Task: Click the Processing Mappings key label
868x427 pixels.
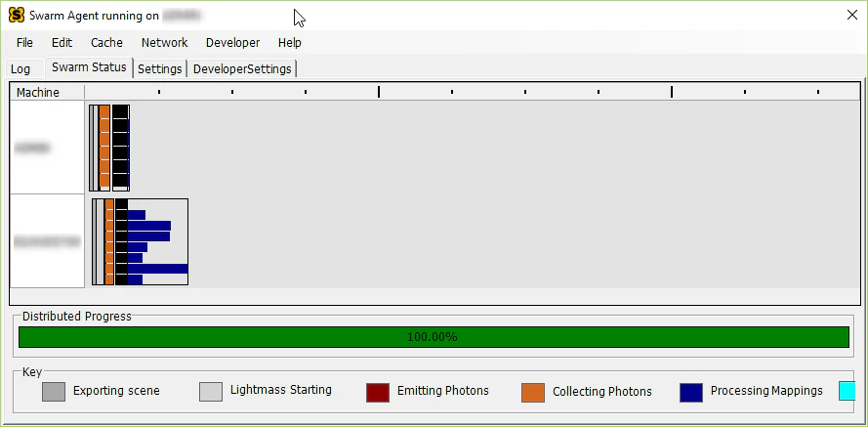Action: coord(766,391)
